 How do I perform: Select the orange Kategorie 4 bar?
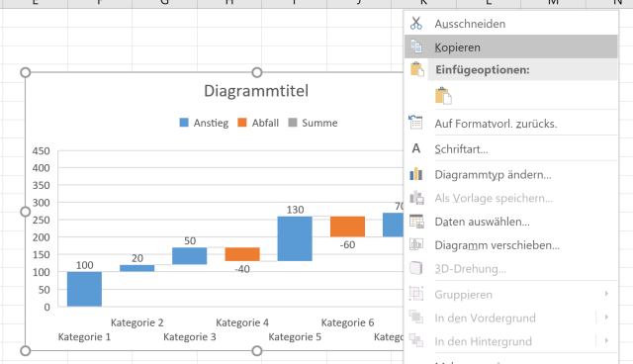[x=242, y=254]
